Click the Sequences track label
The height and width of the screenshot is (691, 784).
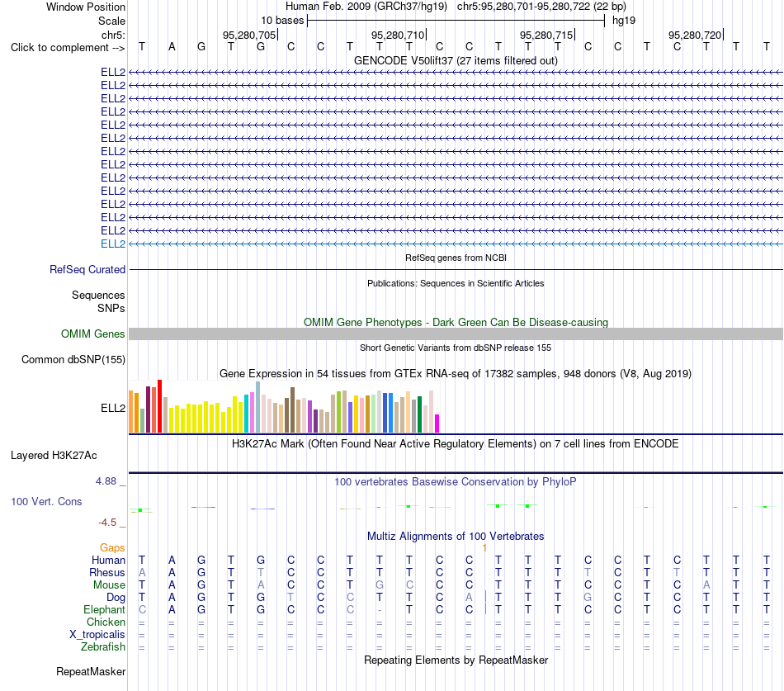[x=98, y=296]
